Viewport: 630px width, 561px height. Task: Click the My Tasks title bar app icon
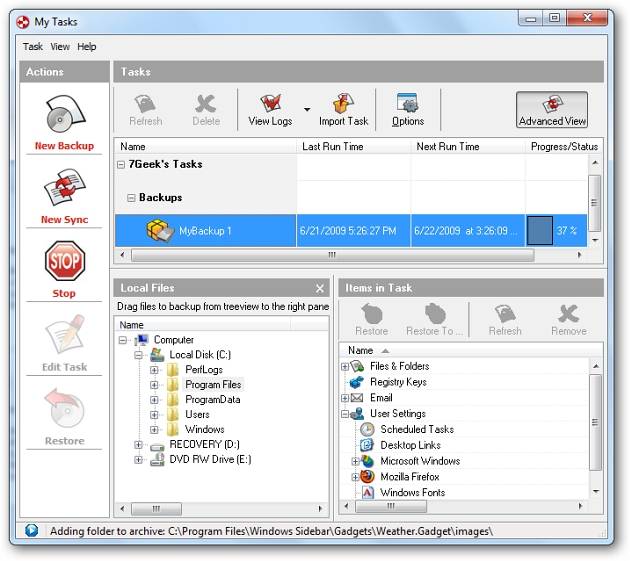pos(23,22)
